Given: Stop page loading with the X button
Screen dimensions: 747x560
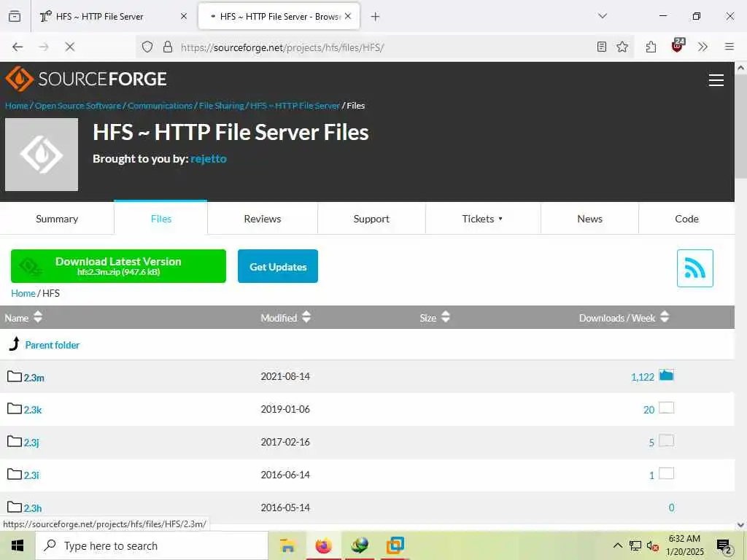Looking at the screenshot, I should pyautogui.click(x=70, y=47).
